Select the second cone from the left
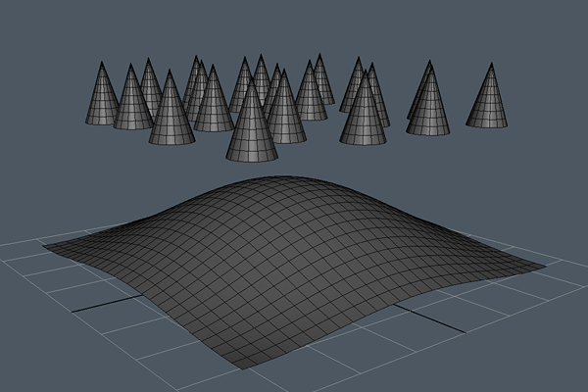This screenshot has width=588, height=392. (x=131, y=104)
